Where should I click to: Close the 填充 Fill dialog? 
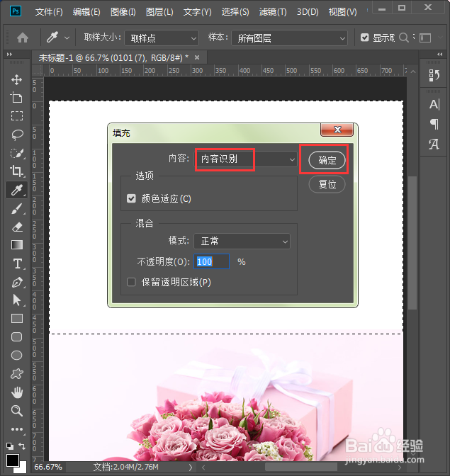click(337, 130)
